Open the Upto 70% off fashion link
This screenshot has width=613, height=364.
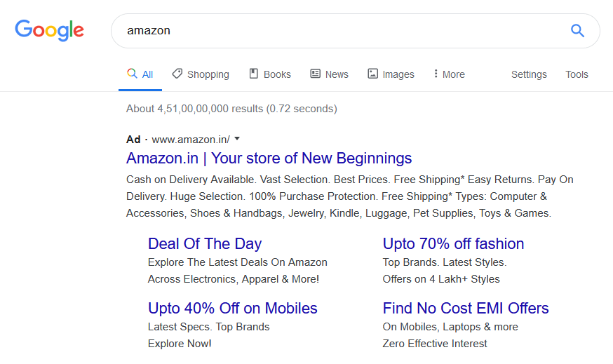click(453, 244)
